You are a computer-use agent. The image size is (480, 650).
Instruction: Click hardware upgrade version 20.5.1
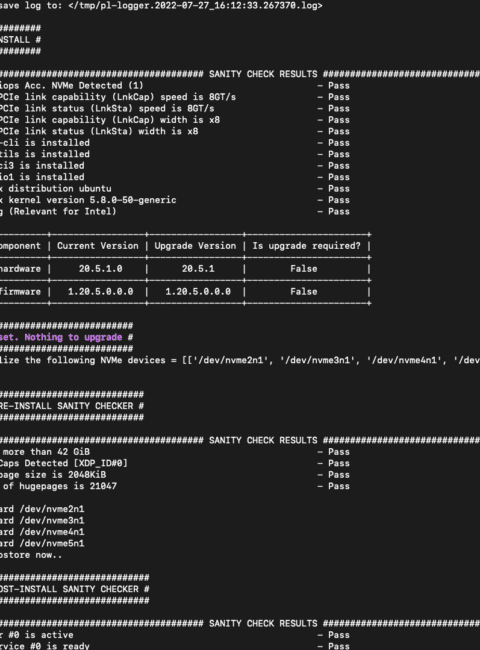click(198, 269)
